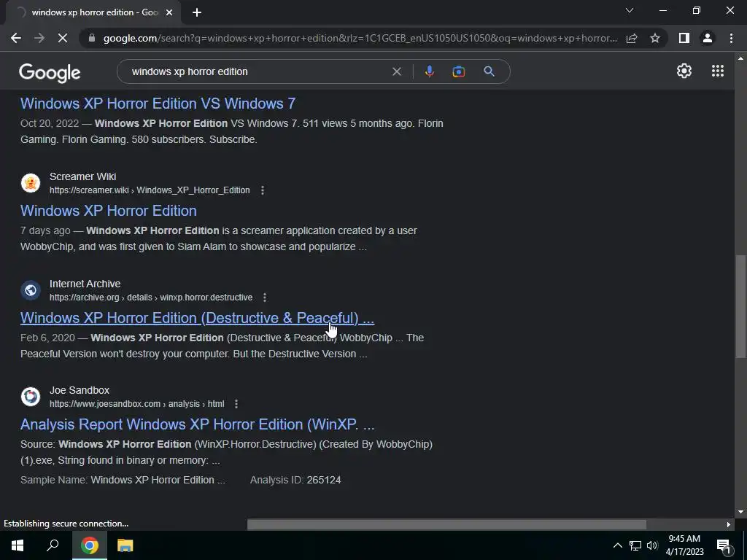The image size is (747, 560).
Task: Open a new tab with plus button
Action: pyautogui.click(x=197, y=12)
